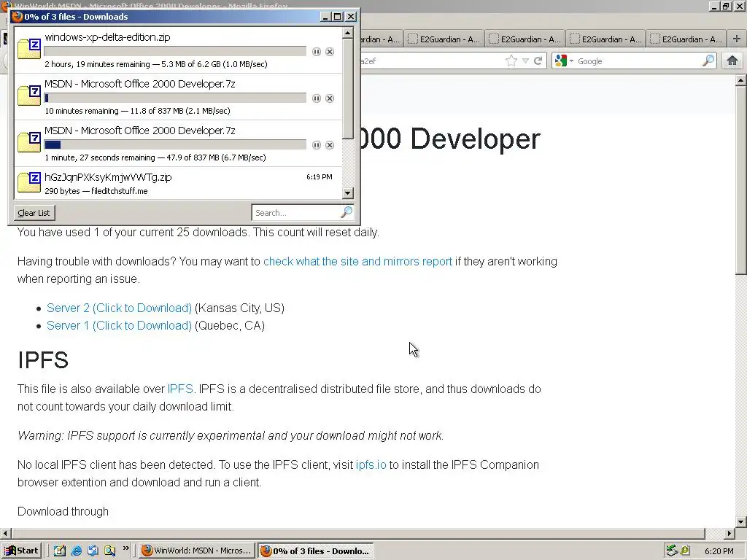
Task: Open the URL history dropdown arrow
Action: [x=525, y=61]
